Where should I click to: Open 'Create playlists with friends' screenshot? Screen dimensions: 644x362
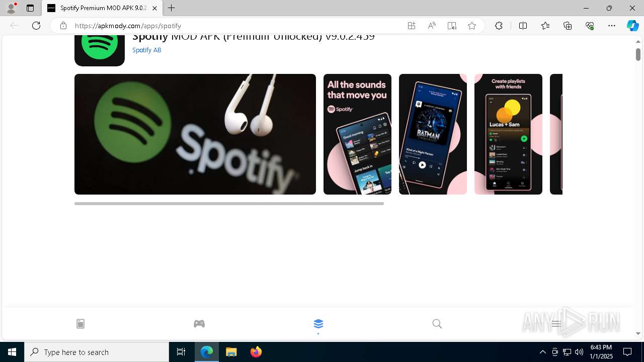point(508,134)
